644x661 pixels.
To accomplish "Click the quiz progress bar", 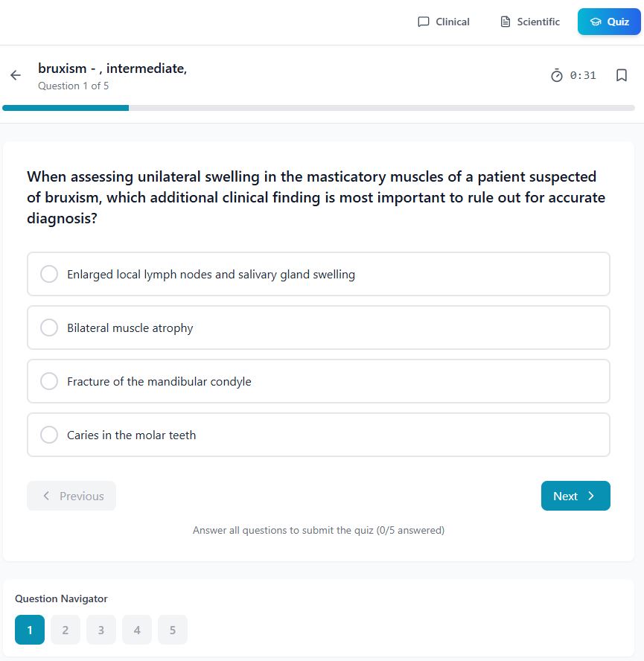I will point(319,108).
